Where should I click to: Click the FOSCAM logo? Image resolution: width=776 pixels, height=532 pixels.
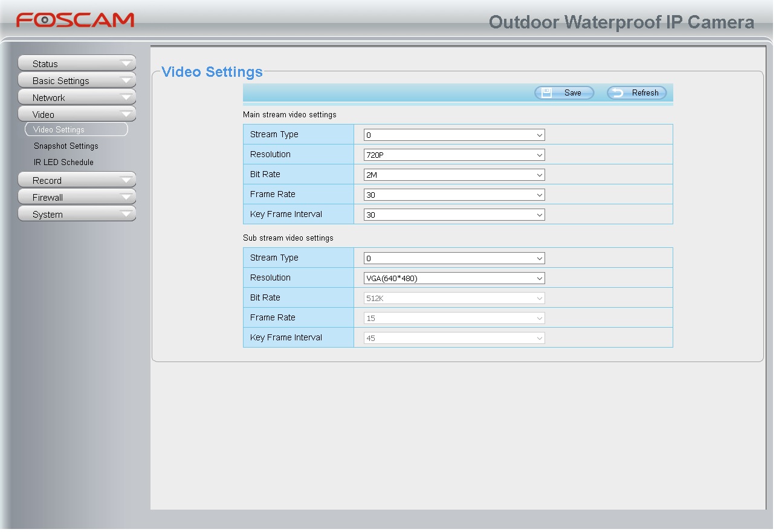tap(75, 20)
